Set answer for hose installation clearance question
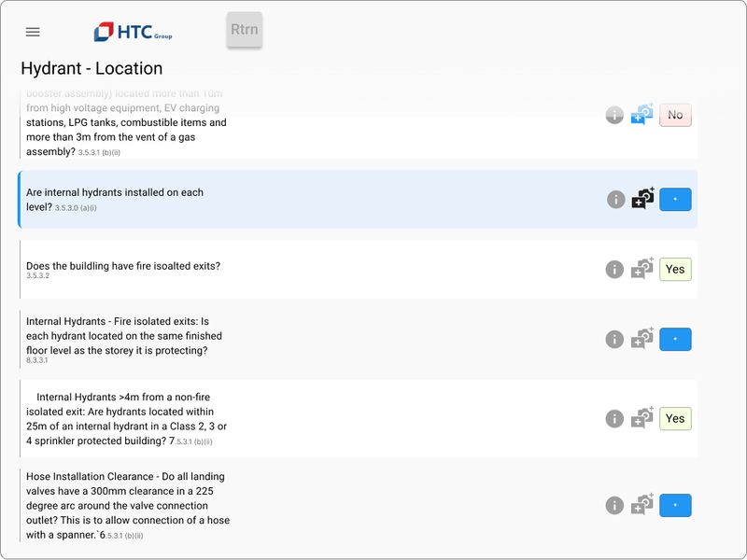The image size is (747, 560). click(x=675, y=505)
